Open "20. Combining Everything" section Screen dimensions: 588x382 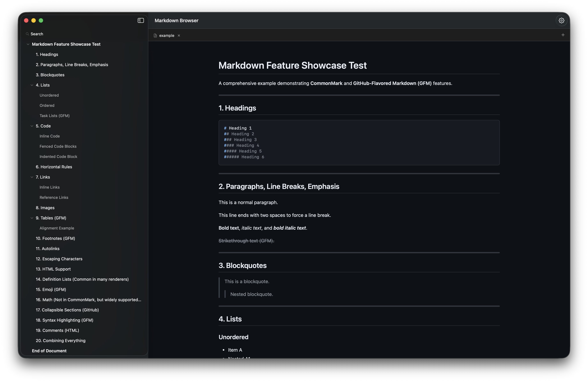(61, 340)
